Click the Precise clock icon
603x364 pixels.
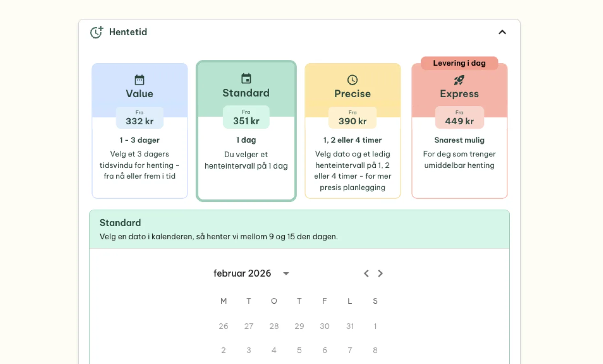click(x=352, y=80)
